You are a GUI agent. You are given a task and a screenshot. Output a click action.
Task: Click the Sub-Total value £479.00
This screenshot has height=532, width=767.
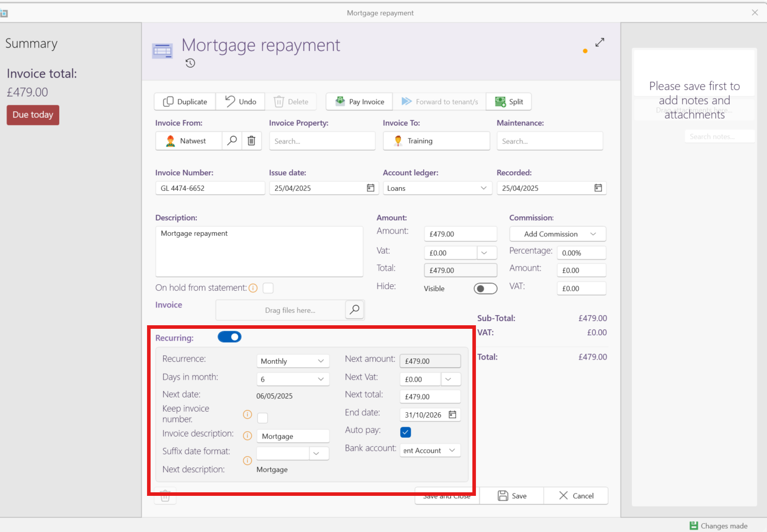pos(593,318)
